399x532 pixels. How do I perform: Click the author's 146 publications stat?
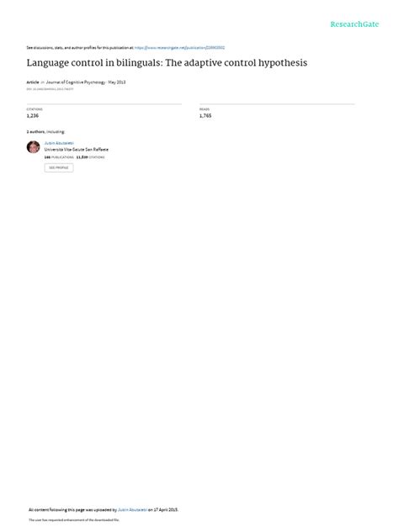tap(59, 157)
